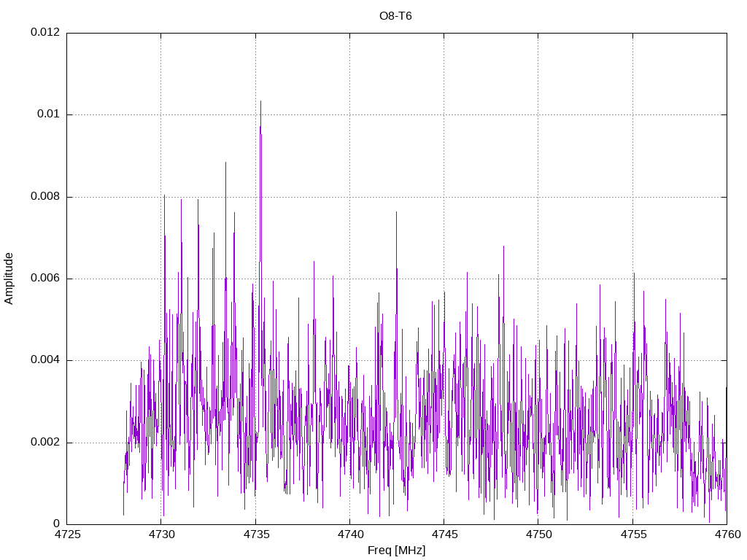Click the 4730 x-axis tick label
The height and width of the screenshot is (560, 747).
click(161, 534)
